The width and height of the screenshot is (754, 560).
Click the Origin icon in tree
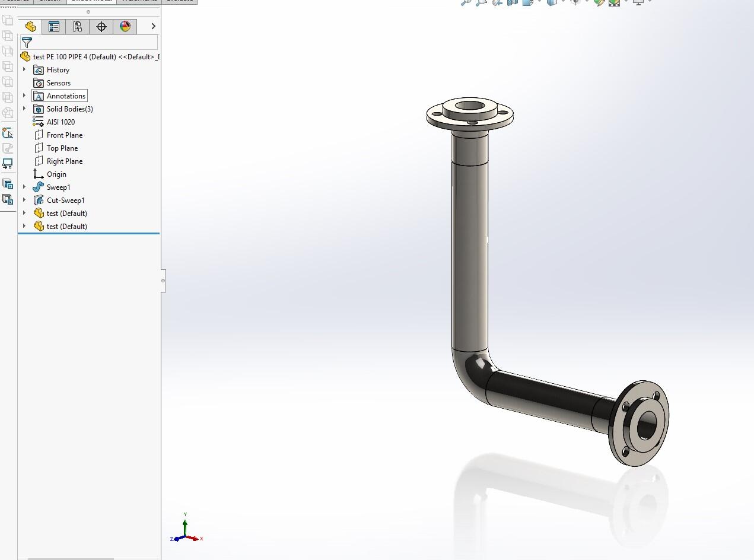(x=39, y=174)
